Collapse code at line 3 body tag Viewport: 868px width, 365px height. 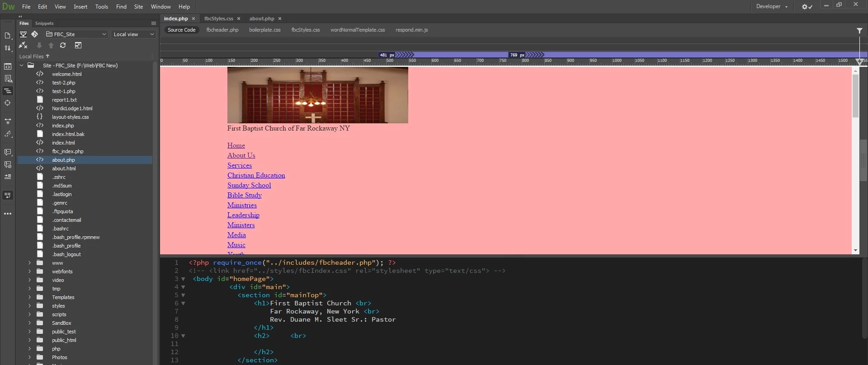[x=183, y=279]
